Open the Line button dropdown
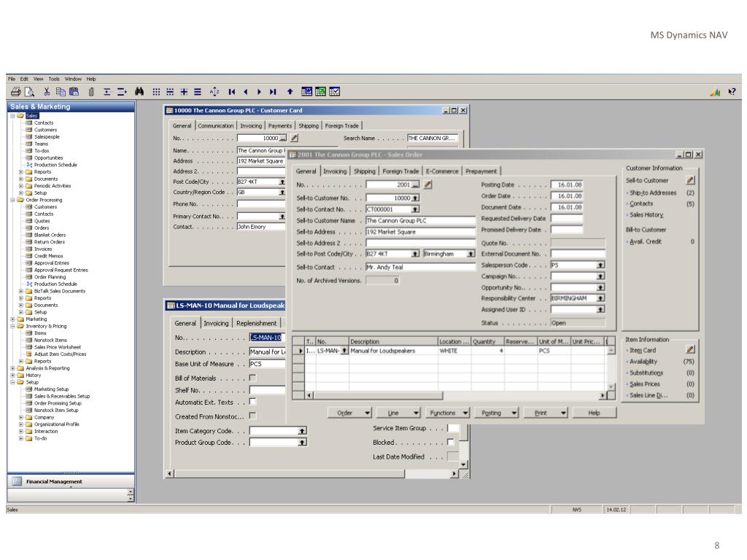 [x=417, y=413]
